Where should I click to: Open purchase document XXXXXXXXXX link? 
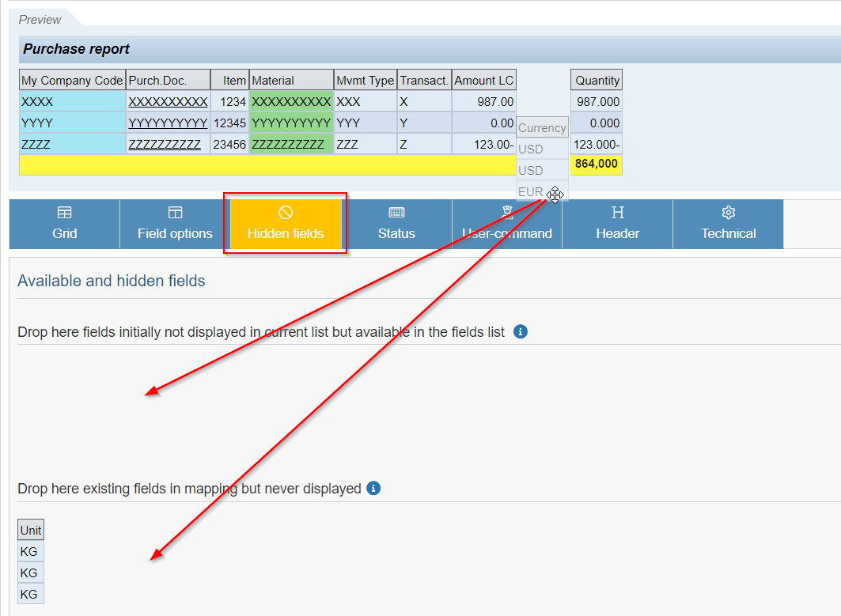[x=166, y=101]
